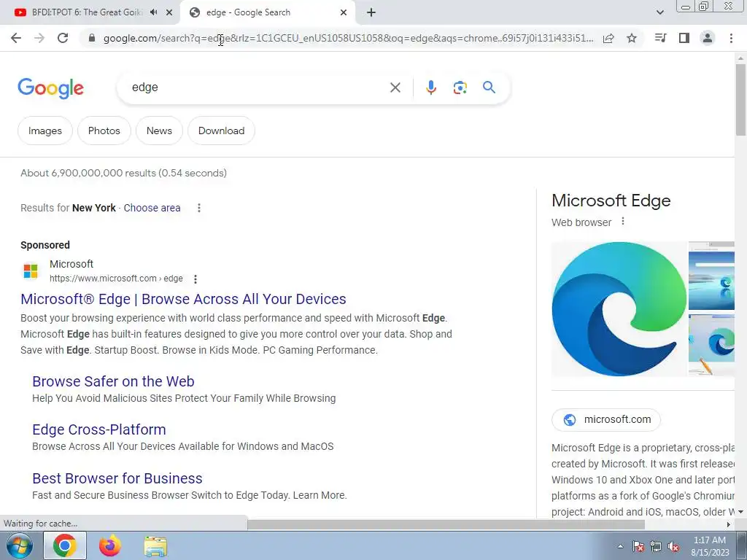Click the vertical scrollbar thumb

[740, 99]
